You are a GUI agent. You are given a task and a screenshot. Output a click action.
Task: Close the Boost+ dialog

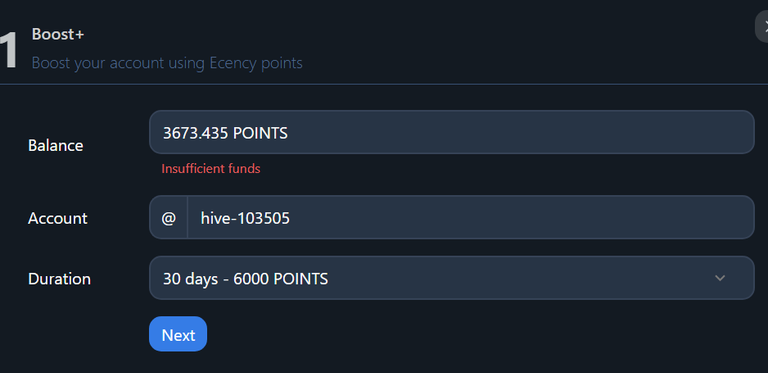[x=763, y=27]
